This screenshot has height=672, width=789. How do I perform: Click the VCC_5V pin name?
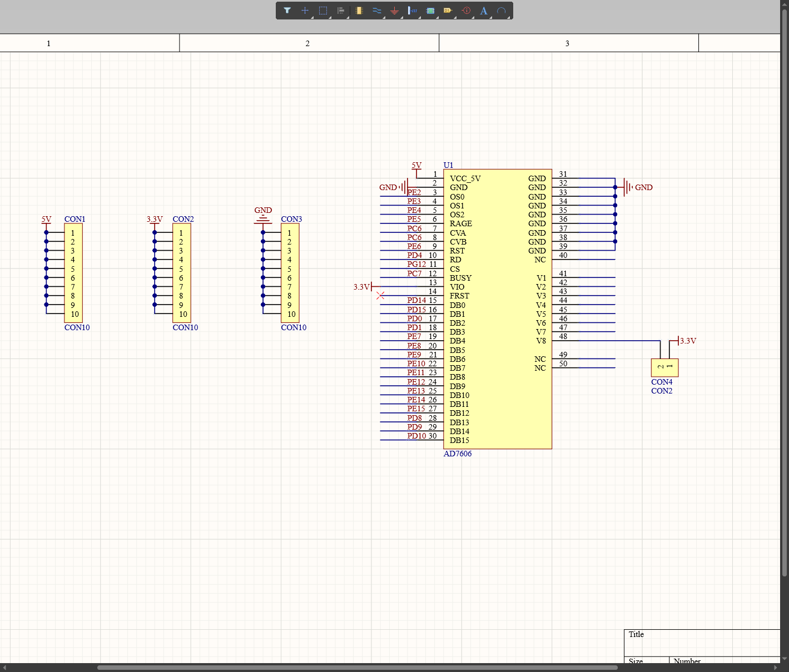click(x=465, y=178)
